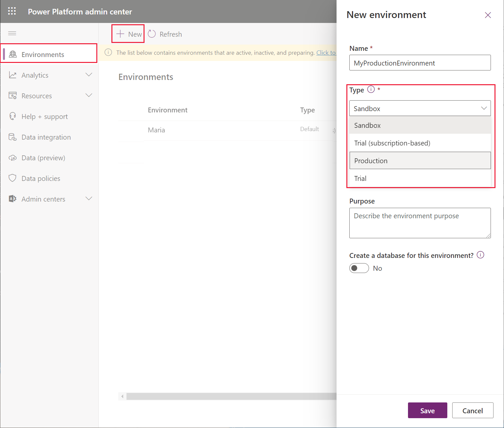This screenshot has width=504, height=428.
Task: Open the app launcher waffle icon
Action: click(x=12, y=11)
